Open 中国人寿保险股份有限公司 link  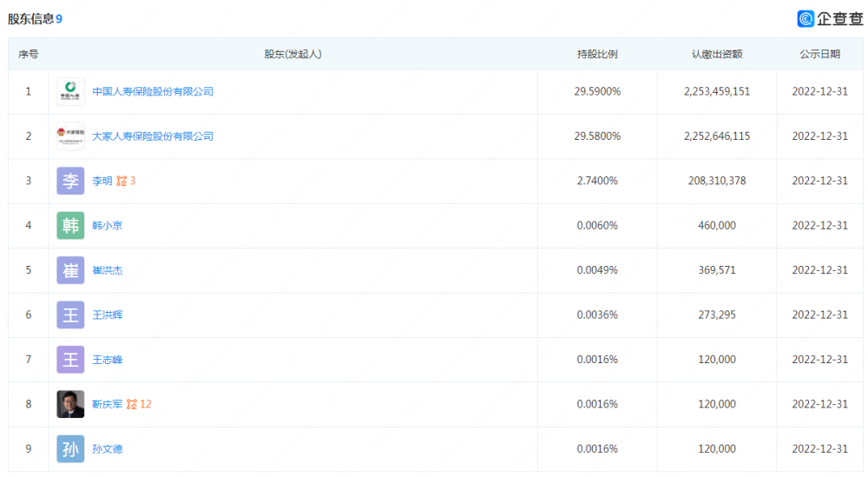coord(153,91)
